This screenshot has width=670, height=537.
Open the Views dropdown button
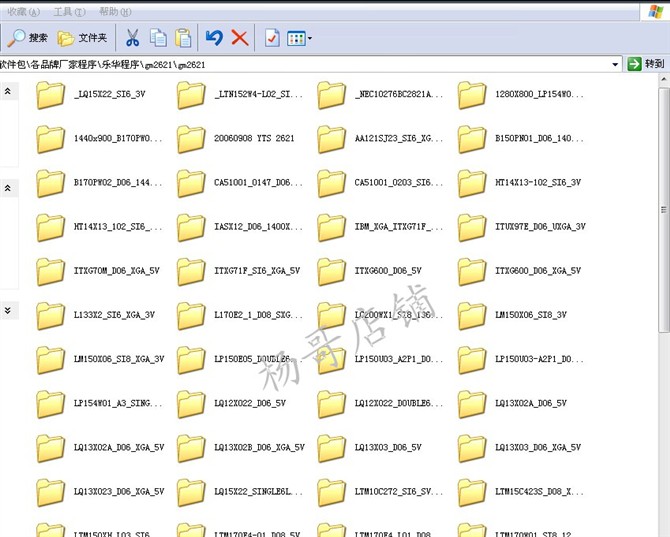[x=299, y=38]
